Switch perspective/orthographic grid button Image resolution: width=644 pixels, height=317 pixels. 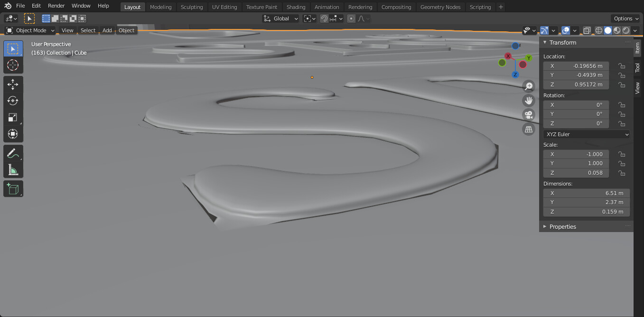tap(529, 129)
